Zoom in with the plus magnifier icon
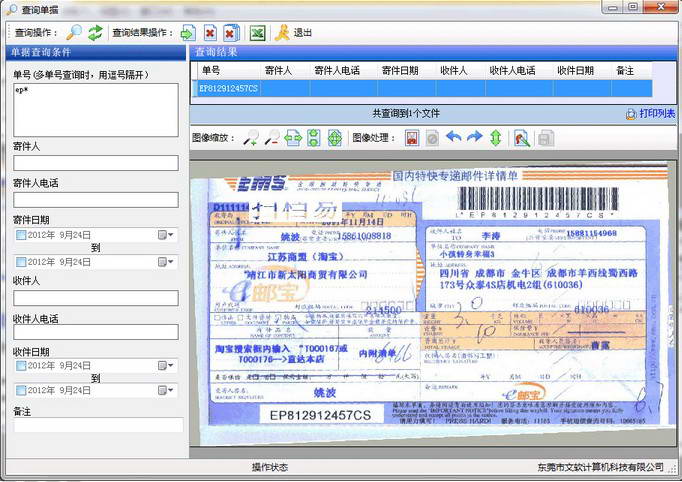 coord(251,138)
